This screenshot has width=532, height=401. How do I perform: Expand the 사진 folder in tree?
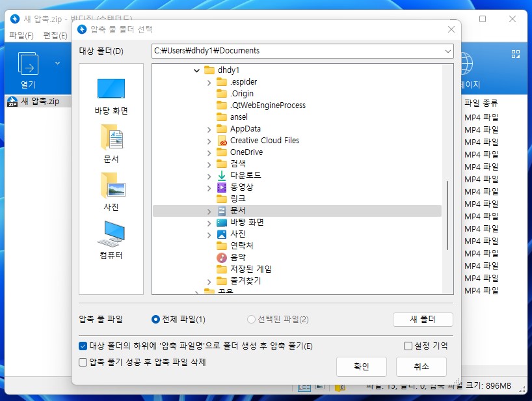click(x=209, y=235)
